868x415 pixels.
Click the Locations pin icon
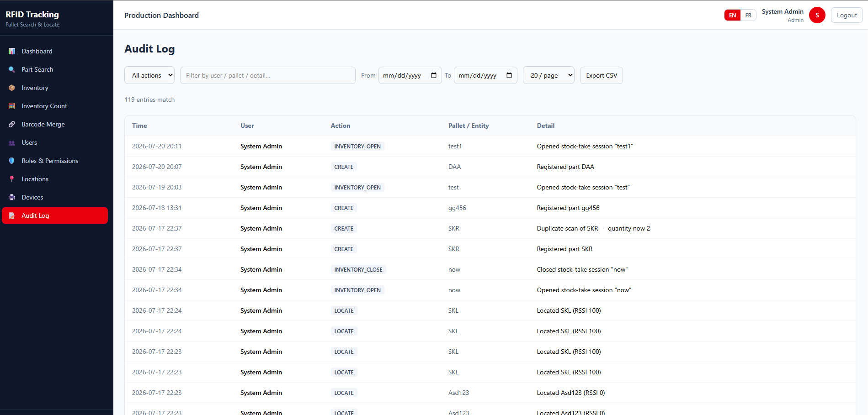pyautogui.click(x=12, y=179)
